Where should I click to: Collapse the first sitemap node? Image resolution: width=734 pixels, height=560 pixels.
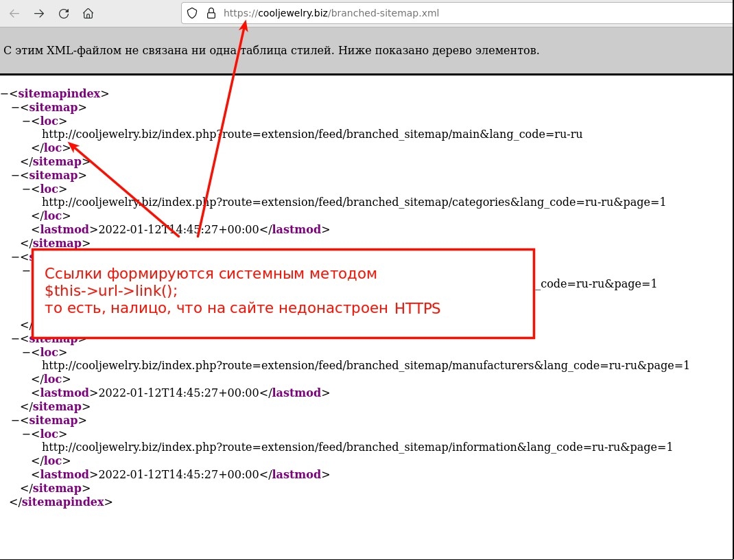(15, 108)
